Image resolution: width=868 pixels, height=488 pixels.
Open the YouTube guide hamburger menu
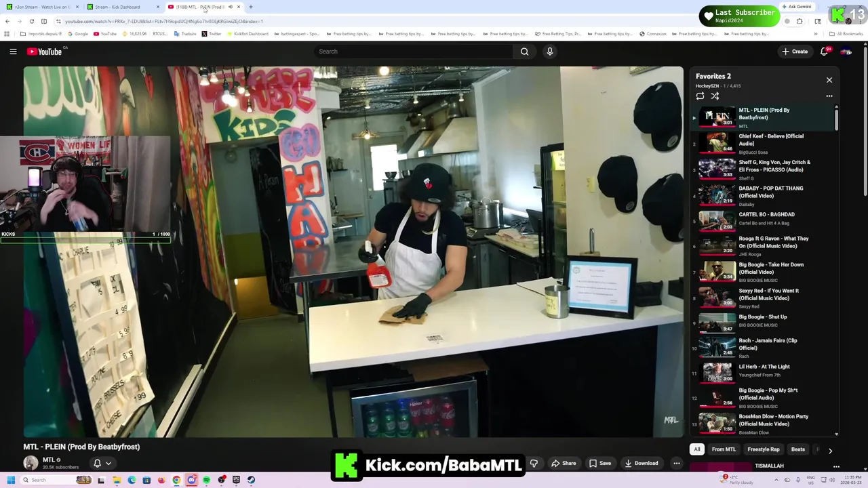pos(13,52)
